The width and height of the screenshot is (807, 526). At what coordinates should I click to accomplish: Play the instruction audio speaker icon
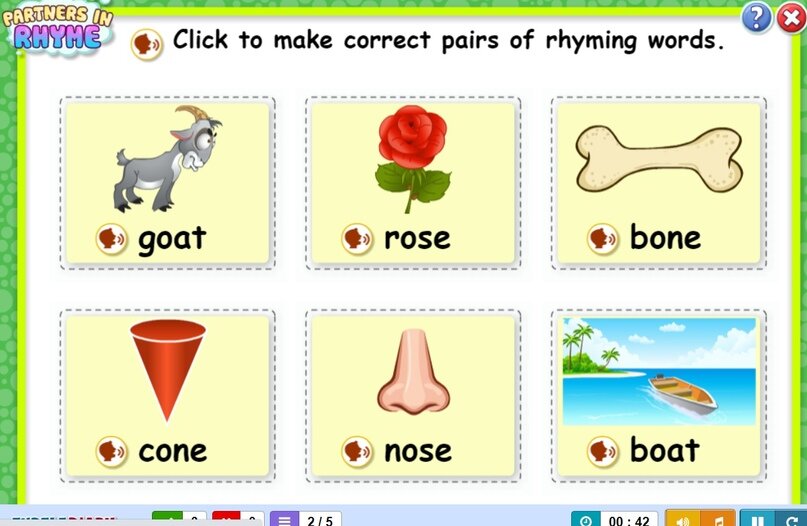[147, 44]
